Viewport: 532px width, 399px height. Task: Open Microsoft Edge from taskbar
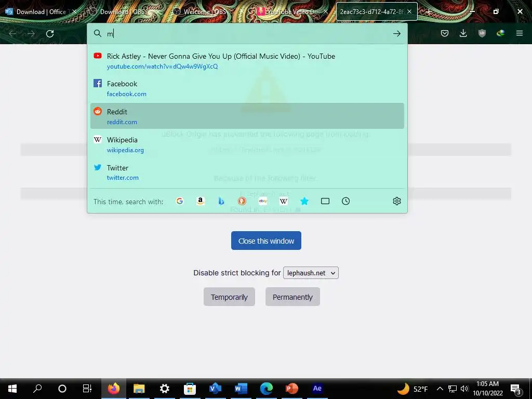click(x=267, y=389)
